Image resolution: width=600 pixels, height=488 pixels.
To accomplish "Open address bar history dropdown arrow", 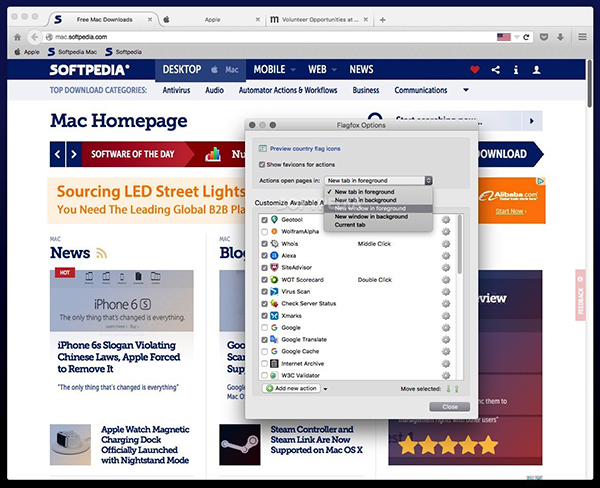I will click(x=517, y=37).
